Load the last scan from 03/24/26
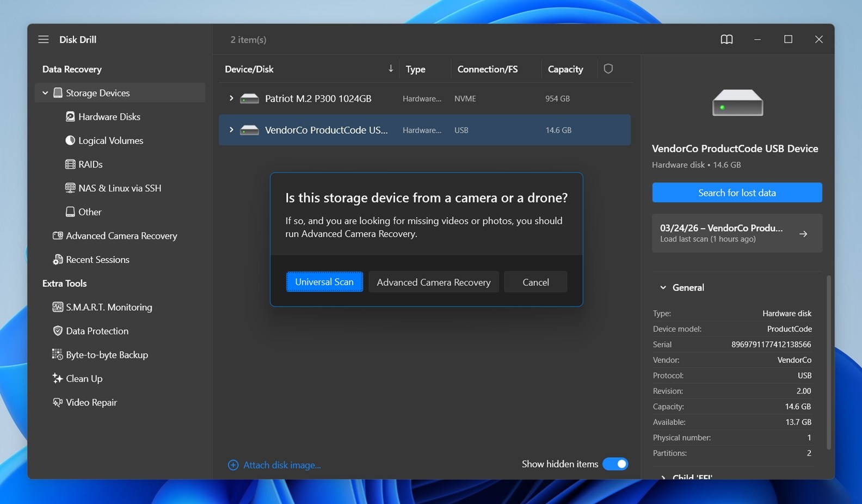The height and width of the screenshot is (504, 862). (737, 233)
